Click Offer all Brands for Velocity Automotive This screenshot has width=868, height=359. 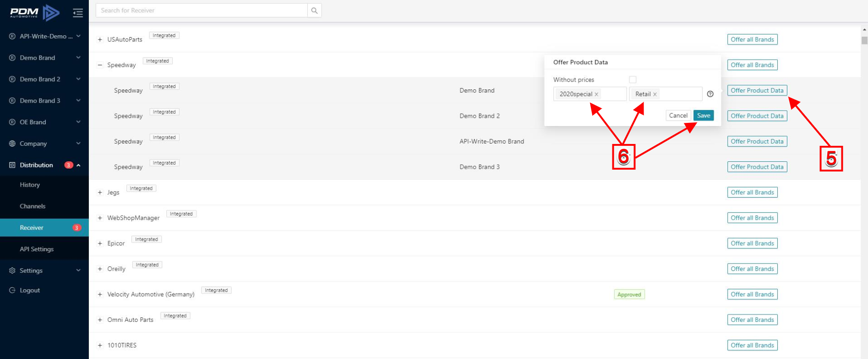(752, 294)
